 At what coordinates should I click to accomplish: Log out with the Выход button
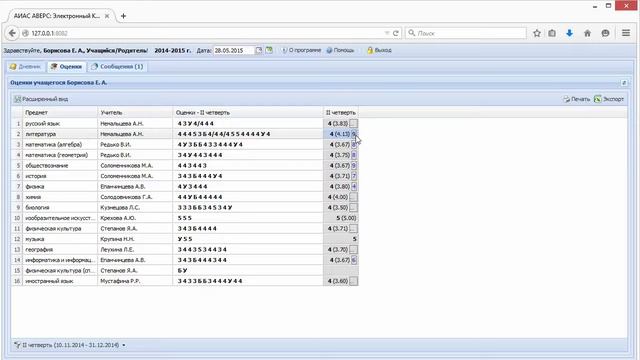[x=379, y=50]
